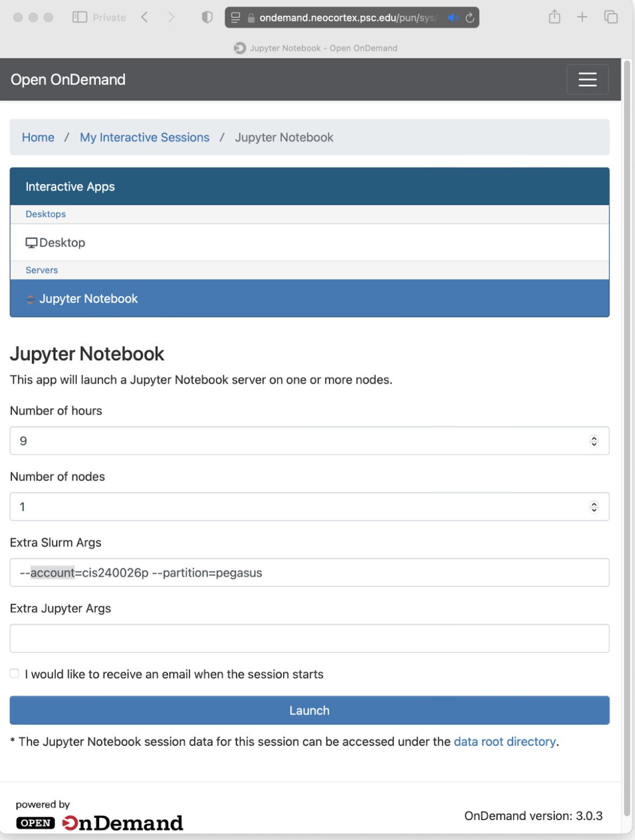Go to the Home breadcrumb link

38,138
